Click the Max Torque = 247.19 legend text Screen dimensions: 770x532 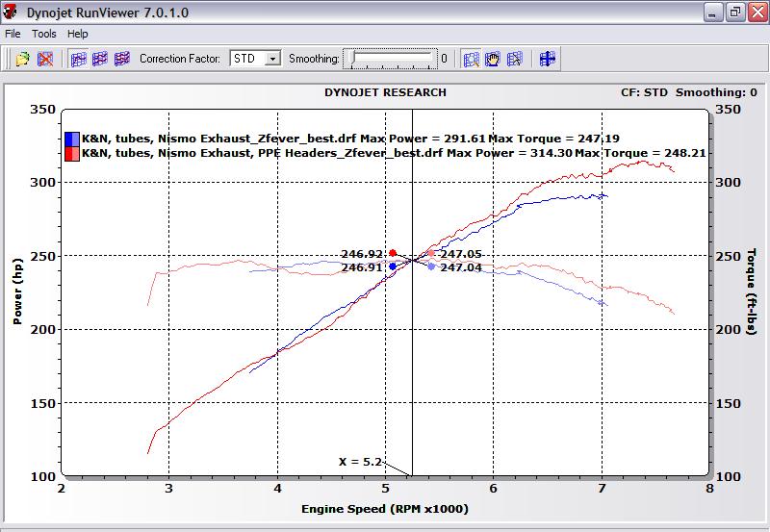(x=554, y=139)
